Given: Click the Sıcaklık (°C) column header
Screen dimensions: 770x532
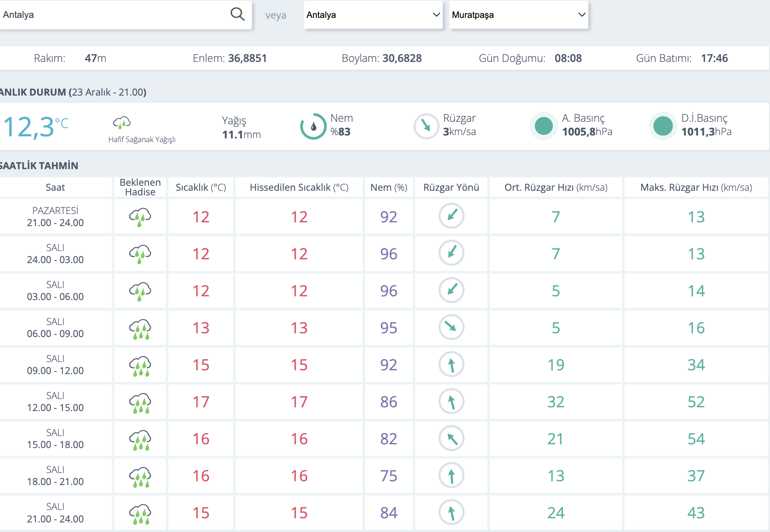Looking at the screenshot, I should [x=201, y=187].
